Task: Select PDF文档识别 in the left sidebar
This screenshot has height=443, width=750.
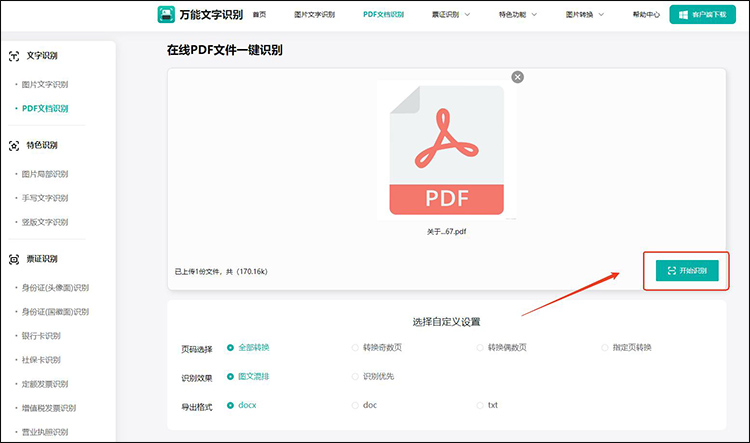Action: (x=45, y=109)
